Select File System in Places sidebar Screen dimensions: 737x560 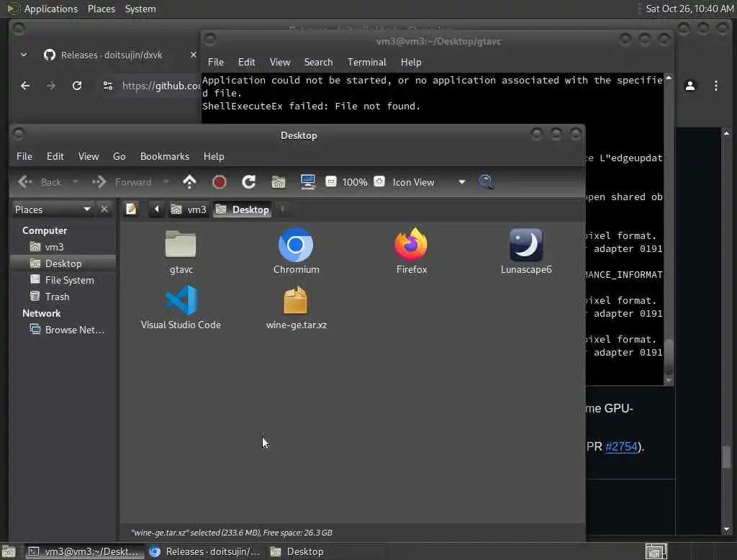pyautogui.click(x=63, y=280)
